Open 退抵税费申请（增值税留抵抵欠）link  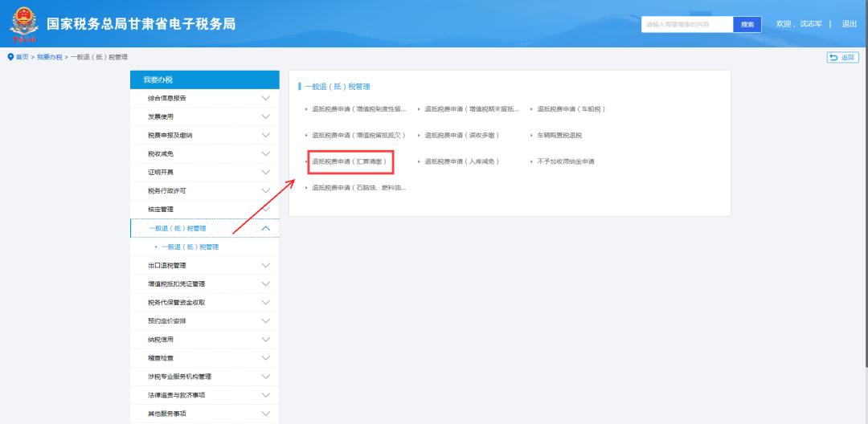tap(358, 136)
